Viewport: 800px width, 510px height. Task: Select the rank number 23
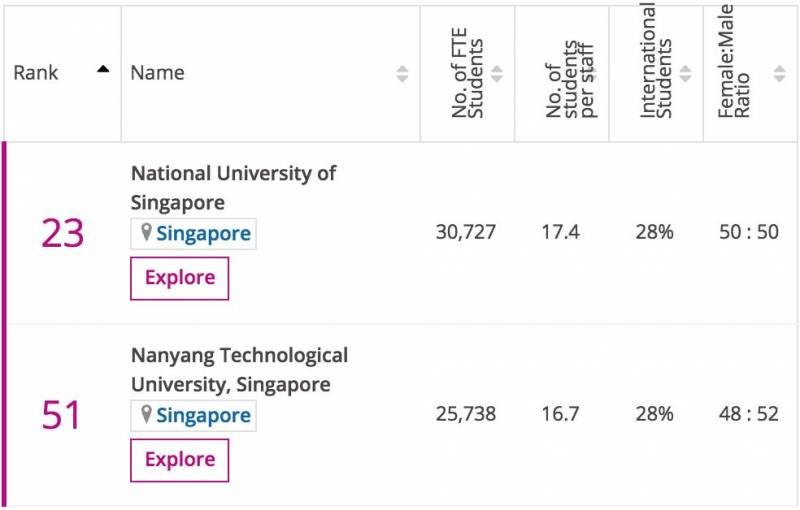point(62,233)
